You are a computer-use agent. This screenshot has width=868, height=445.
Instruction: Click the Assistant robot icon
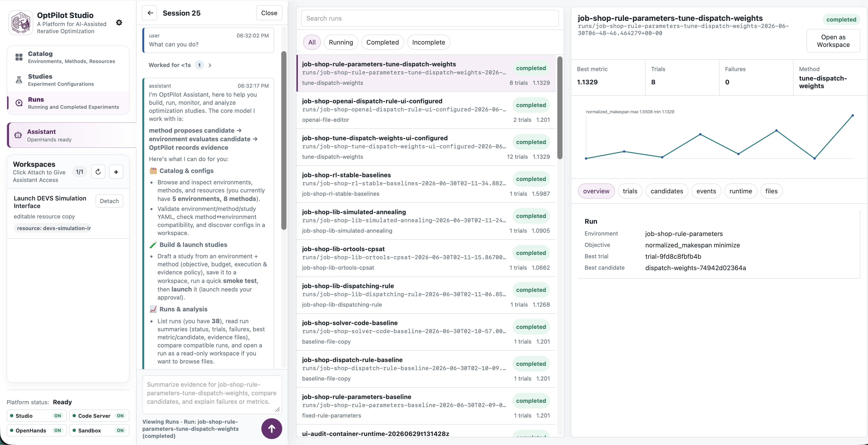tap(18, 135)
